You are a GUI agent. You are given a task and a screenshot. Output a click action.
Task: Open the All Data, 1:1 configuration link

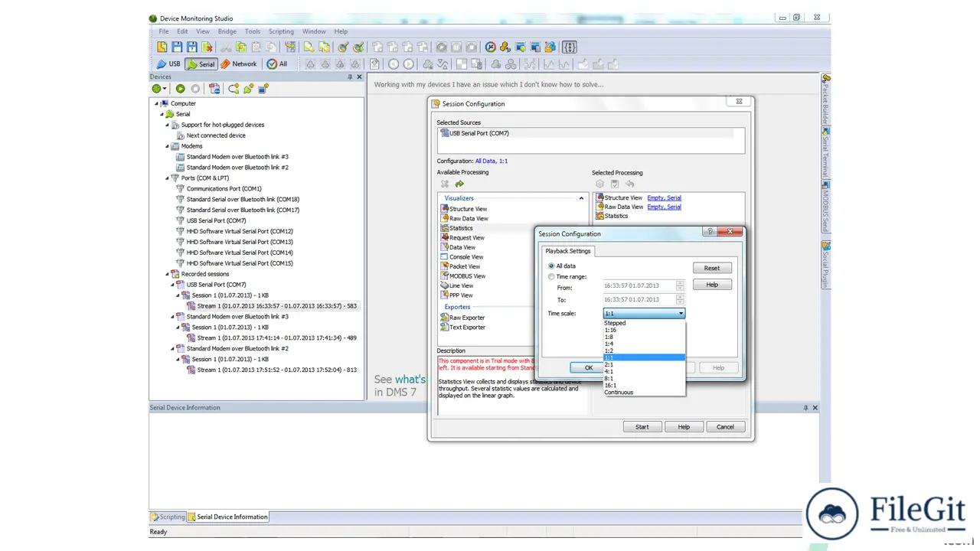click(x=492, y=161)
